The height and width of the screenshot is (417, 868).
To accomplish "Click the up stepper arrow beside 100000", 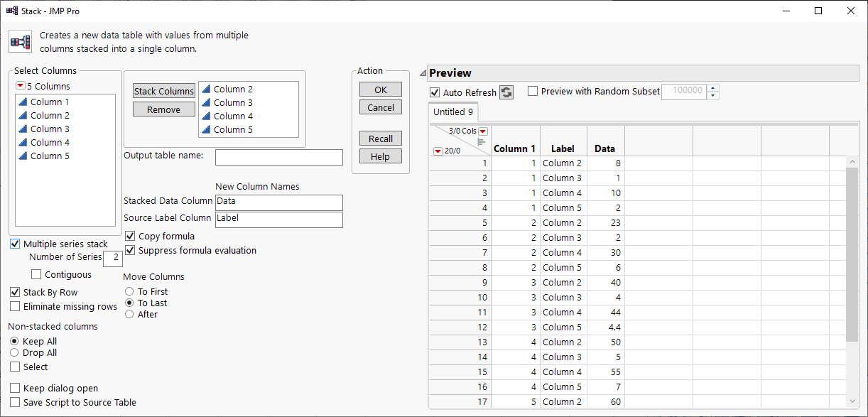I will [x=712, y=88].
